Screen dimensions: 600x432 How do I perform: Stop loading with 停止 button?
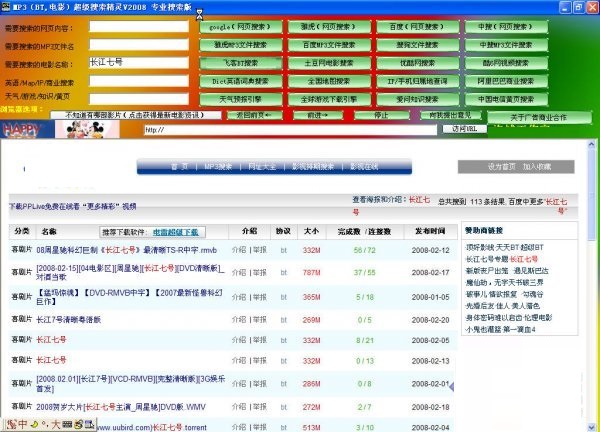[x=382, y=115]
